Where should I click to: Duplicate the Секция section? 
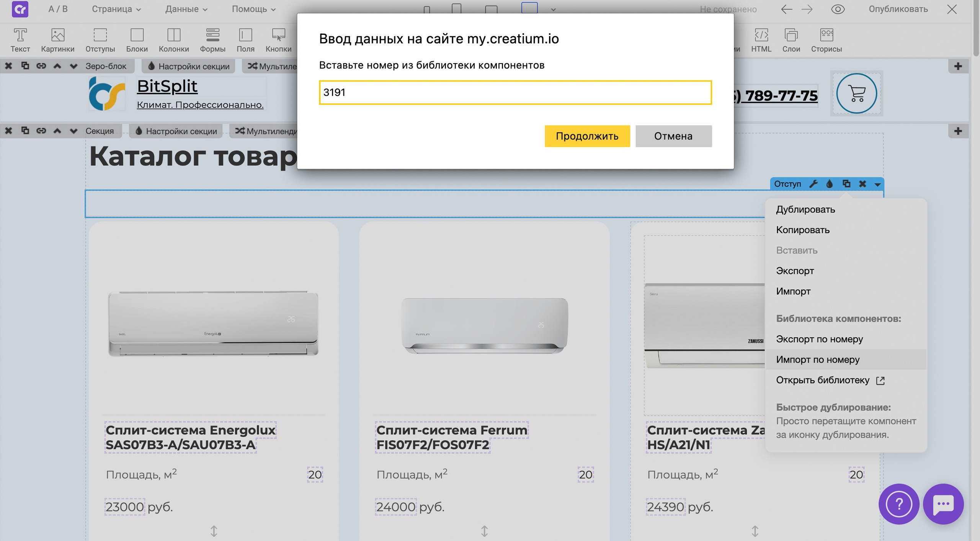coord(25,131)
